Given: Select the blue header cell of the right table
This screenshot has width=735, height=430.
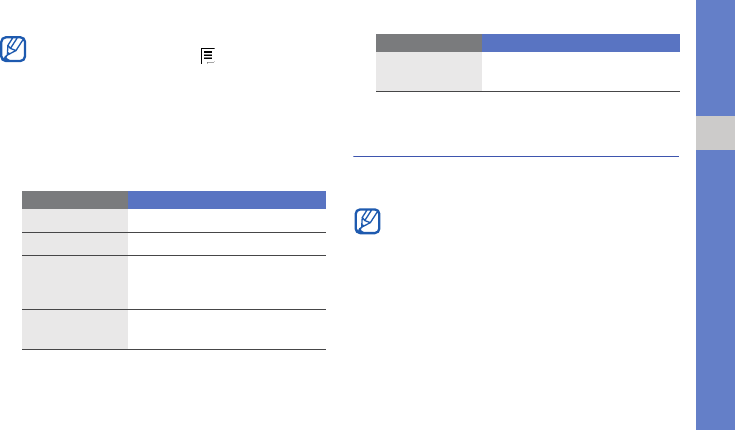Looking at the screenshot, I should pyautogui.click(x=580, y=43).
